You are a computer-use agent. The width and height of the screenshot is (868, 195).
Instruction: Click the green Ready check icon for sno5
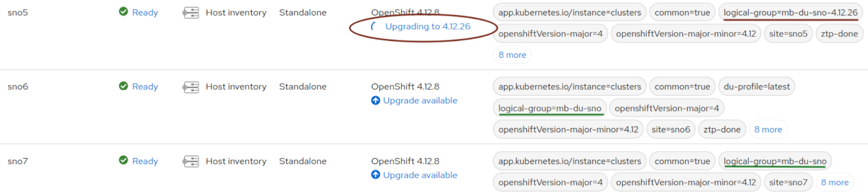pyautogui.click(x=123, y=12)
